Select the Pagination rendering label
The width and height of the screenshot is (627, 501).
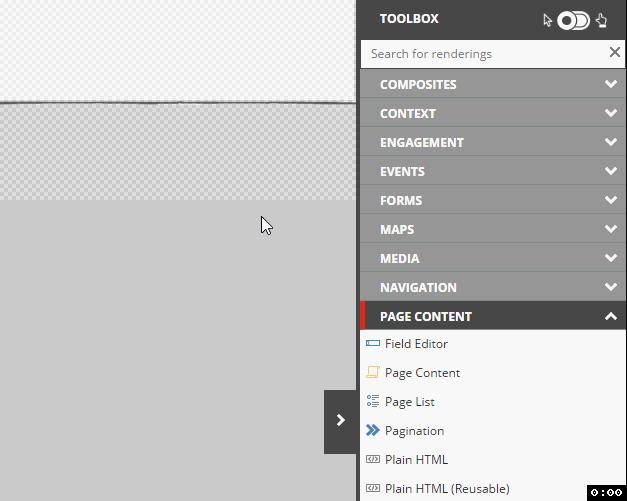point(414,431)
